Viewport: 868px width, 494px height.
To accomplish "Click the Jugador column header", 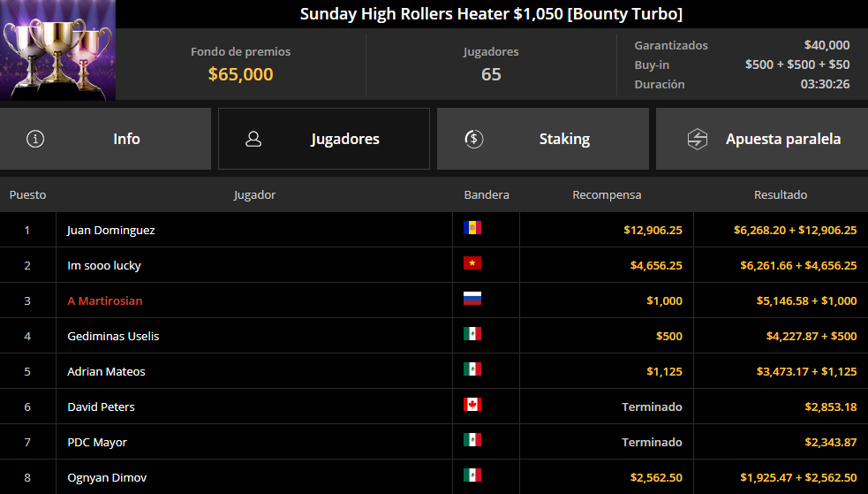I will (254, 195).
